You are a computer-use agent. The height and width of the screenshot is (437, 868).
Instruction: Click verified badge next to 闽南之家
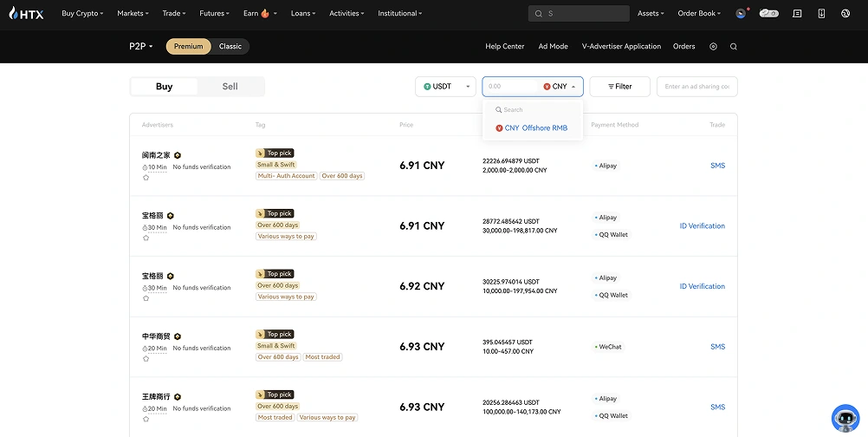[x=178, y=155]
